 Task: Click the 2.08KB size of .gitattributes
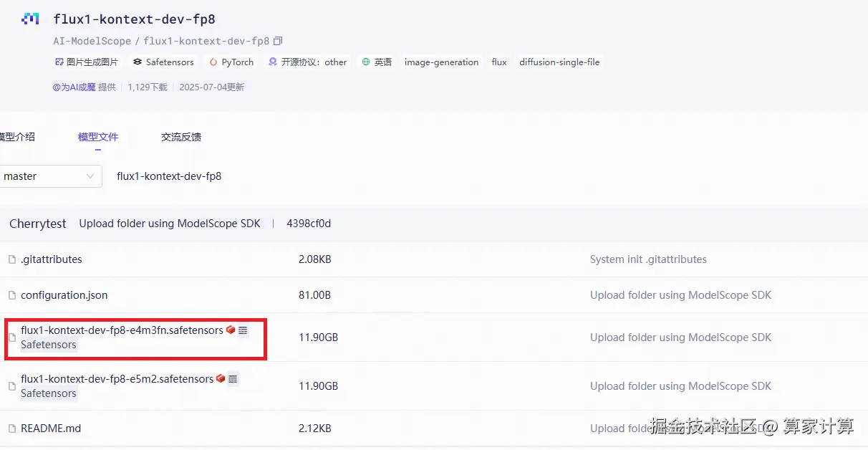(315, 259)
